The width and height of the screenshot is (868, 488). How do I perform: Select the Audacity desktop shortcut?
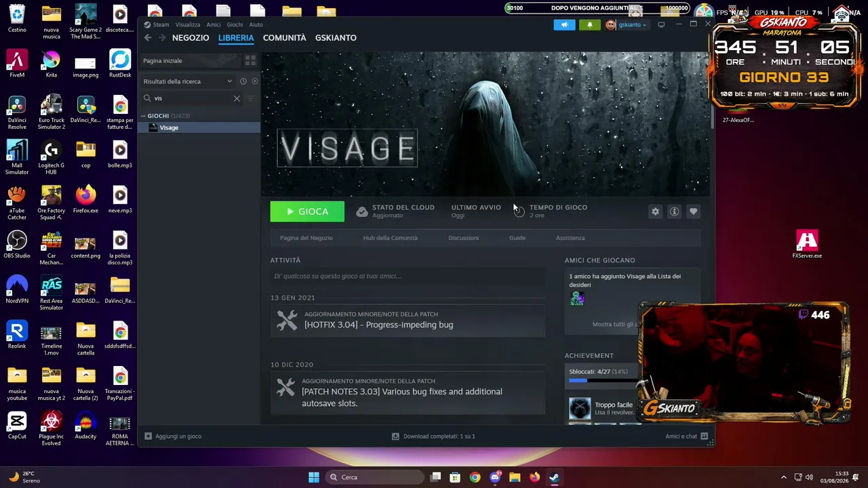point(85,426)
